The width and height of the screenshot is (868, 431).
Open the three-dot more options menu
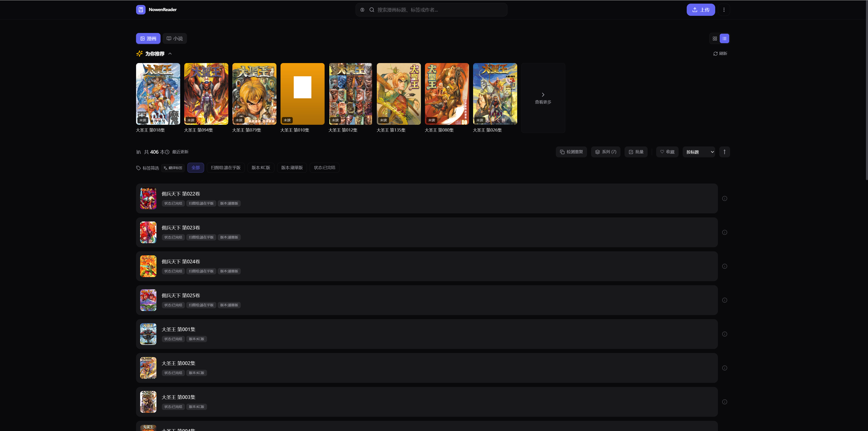pos(724,10)
